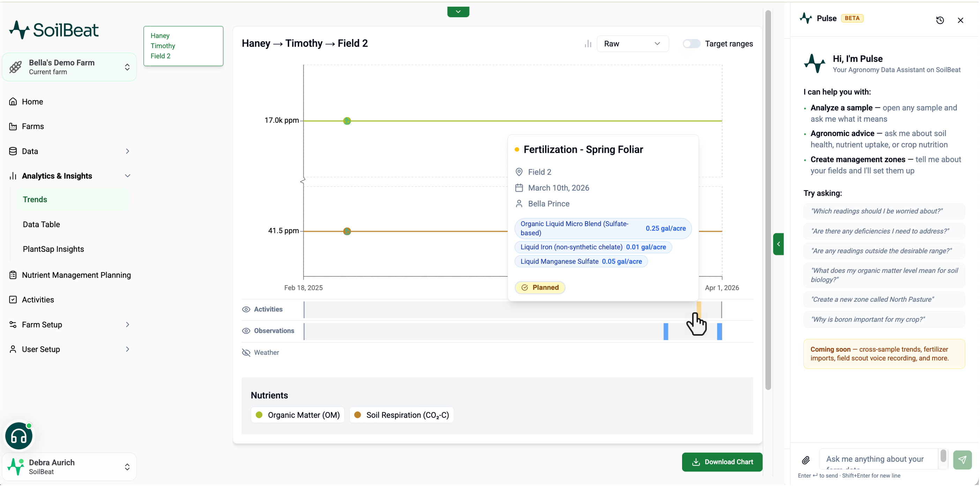Image resolution: width=980 pixels, height=486 pixels.
Task: Click the Soil Respiration data point on chart
Action: [x=346, y=231]
